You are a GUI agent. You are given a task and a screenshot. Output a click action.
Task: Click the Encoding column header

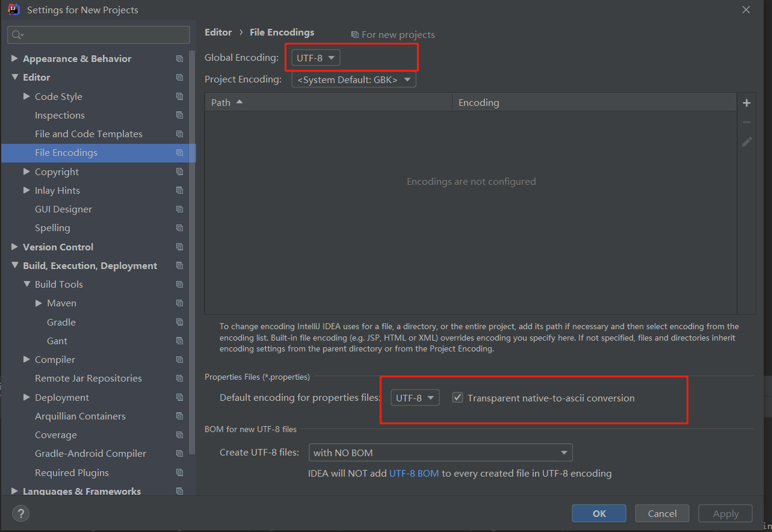pos(594,102)
